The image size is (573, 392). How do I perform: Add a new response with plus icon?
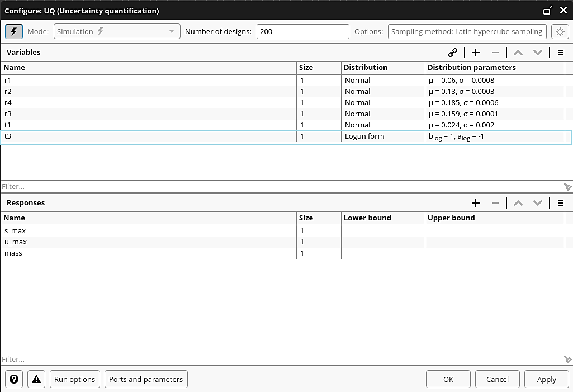(x=475, y=203)
